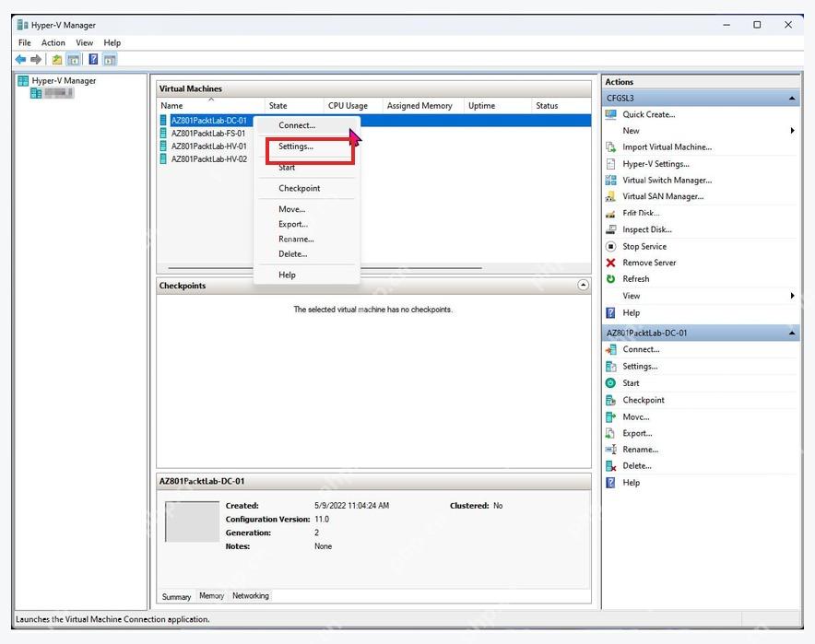
Task: Click the Help icon under CFGSL3 actions
Action: pyautogui.click(x=610, y=312)
